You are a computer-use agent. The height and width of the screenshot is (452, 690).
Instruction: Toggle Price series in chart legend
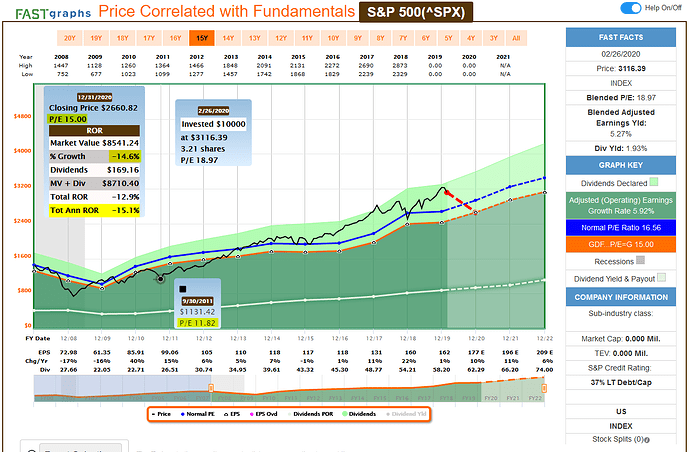(161, 414)
